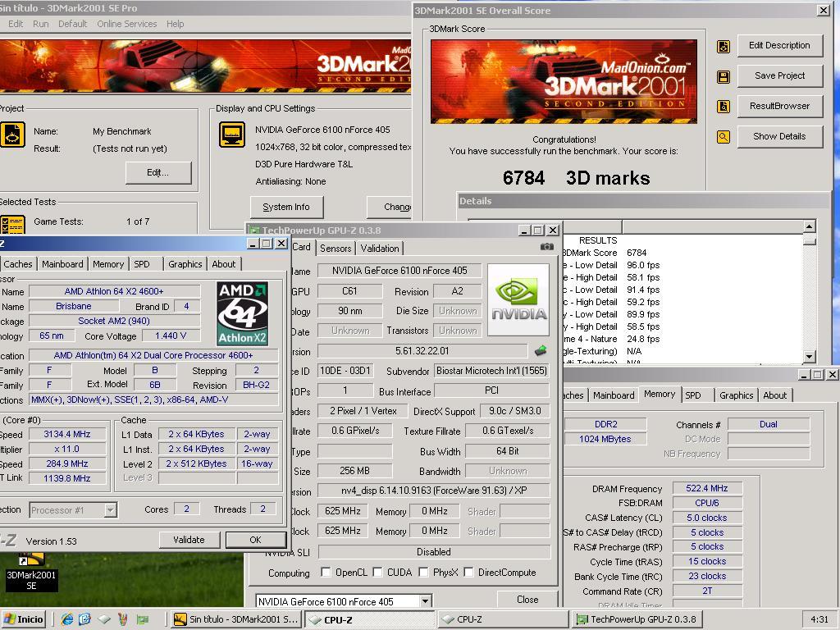Screen dimensions: 840x630
Task: Click the Show Details magnifier icon
Action: coord(724,137)
